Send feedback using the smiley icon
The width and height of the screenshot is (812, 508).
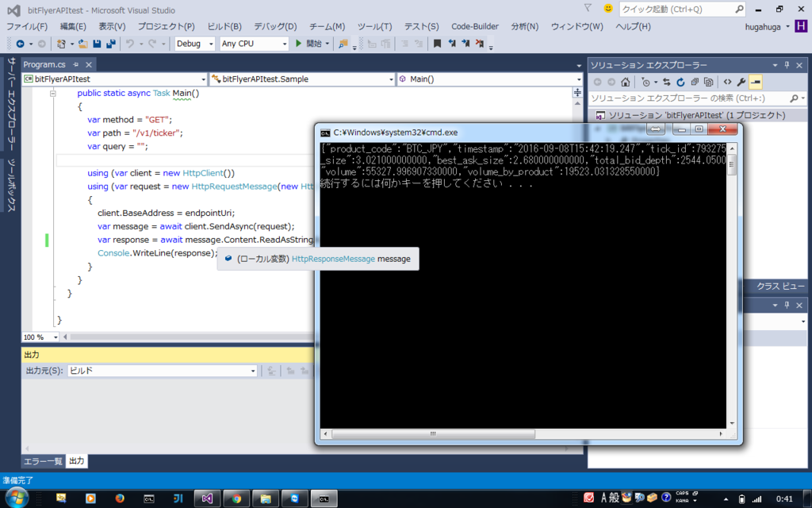pyautogui.click(x=608, y=8)
